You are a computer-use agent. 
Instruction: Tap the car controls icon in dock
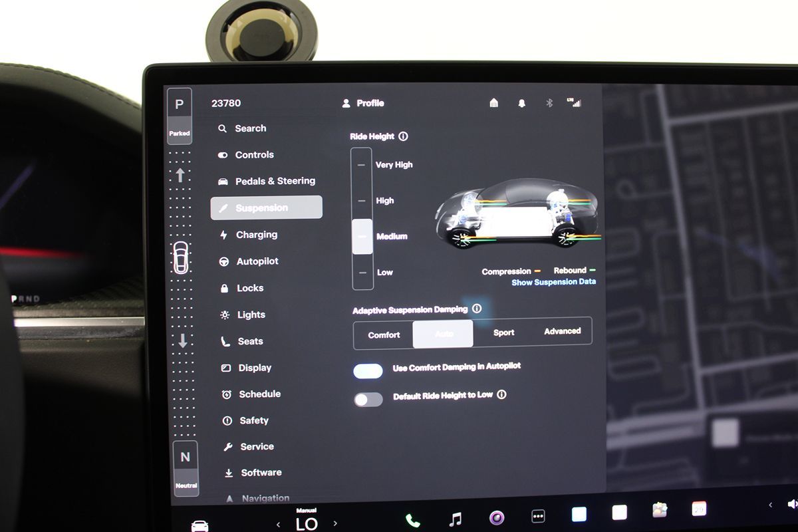coord(199,525)
